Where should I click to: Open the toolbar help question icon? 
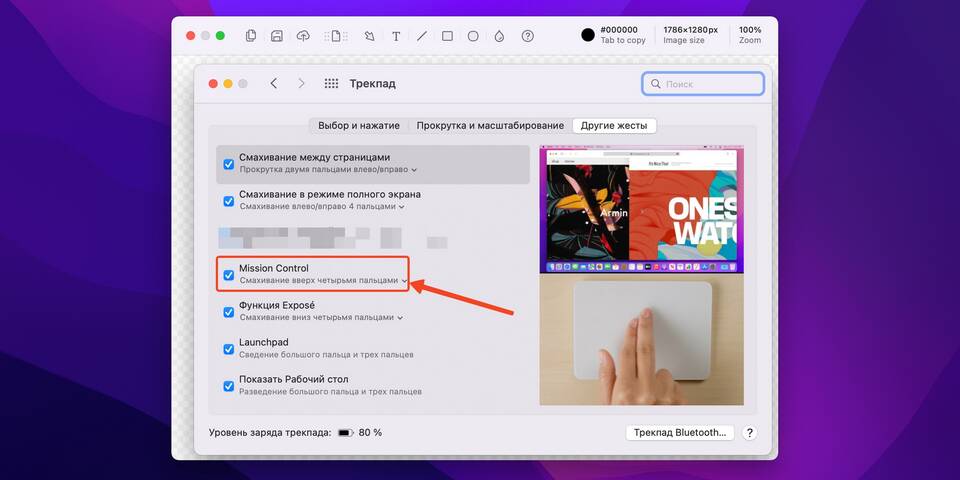pyautogui.click(x=528, y=36)
